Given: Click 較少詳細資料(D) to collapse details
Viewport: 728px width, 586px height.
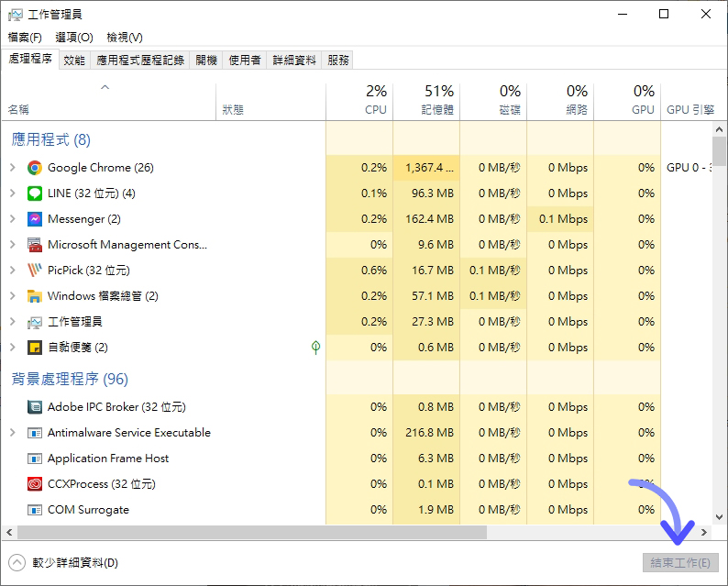Looking at the screenshot, I should pos(63,563).
